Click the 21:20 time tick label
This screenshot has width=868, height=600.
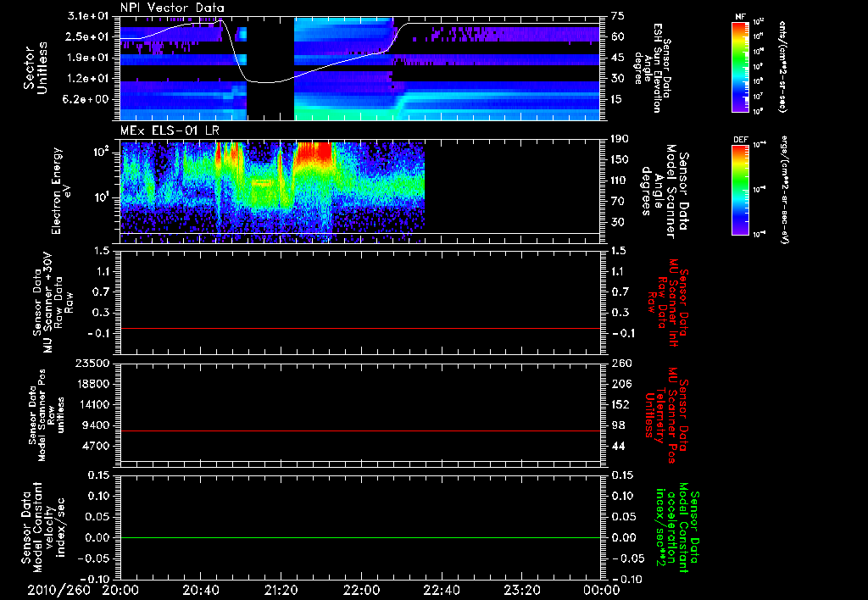281,590
